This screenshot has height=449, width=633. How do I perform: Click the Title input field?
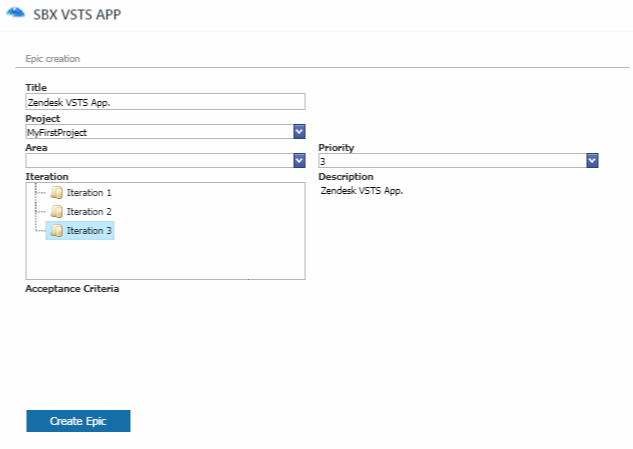pyautogui.click(x=165, y=102)
